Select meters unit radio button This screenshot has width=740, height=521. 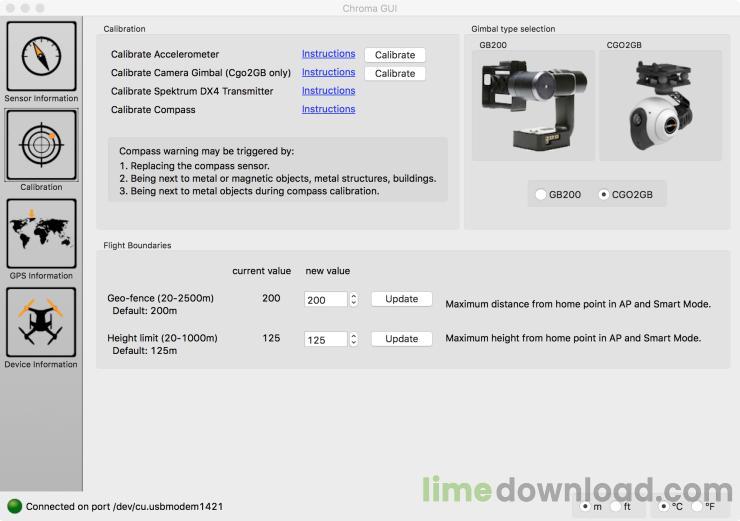pyautogui.click(x=585, y=506)
